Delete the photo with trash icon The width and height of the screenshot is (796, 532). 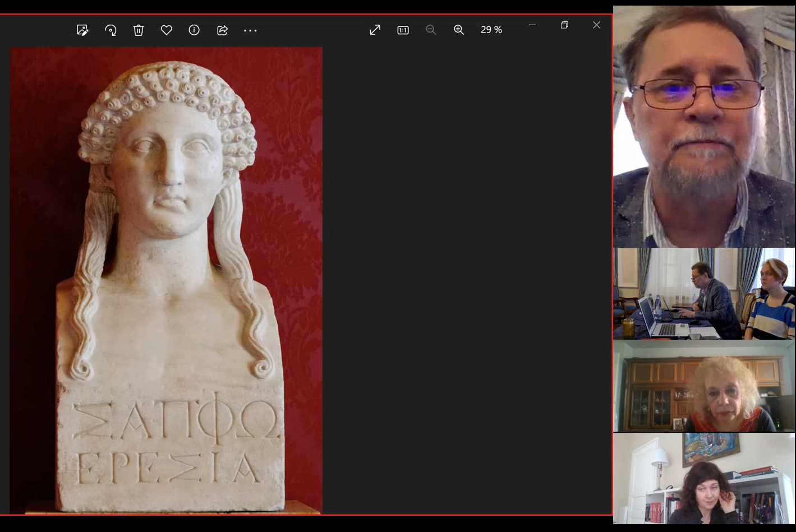coord(139,30)
